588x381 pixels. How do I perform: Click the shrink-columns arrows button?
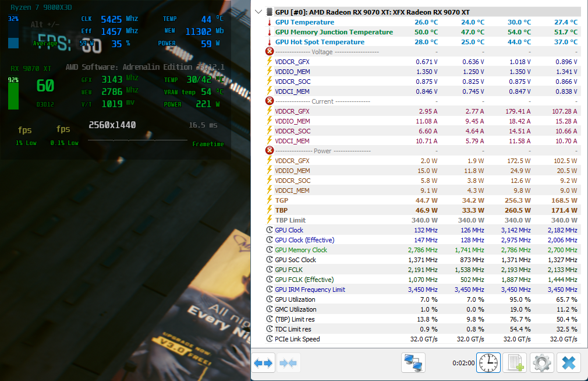(288, 363)
